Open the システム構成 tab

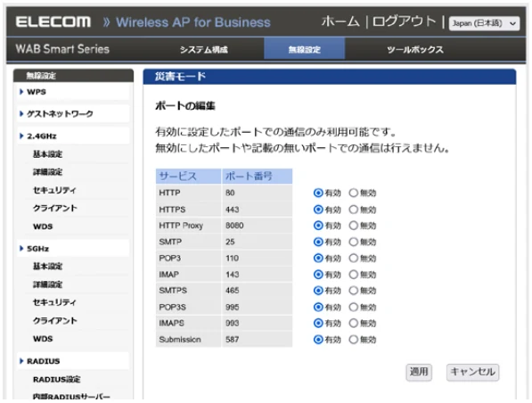click(x=203, y=50)
